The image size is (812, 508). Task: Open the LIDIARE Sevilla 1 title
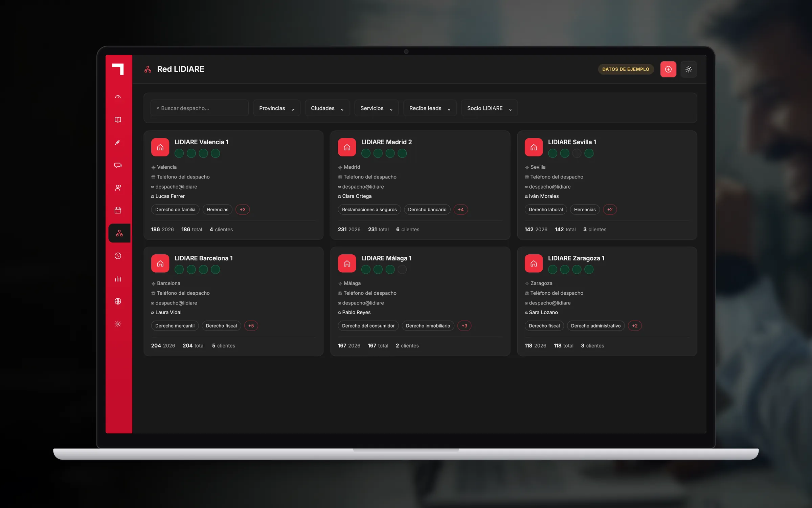pos(572,142)
